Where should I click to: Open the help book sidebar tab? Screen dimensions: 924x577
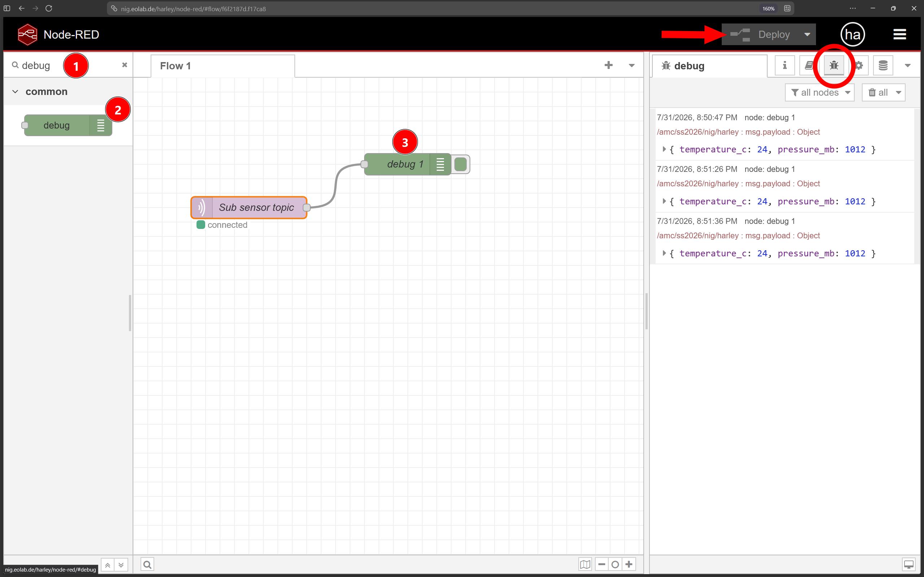(x=809, y=66)
